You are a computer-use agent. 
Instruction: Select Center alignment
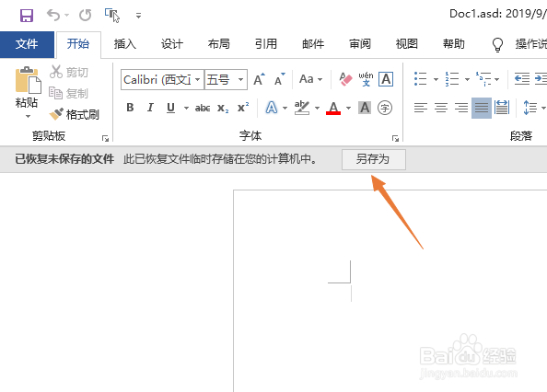tap(441, 108)
